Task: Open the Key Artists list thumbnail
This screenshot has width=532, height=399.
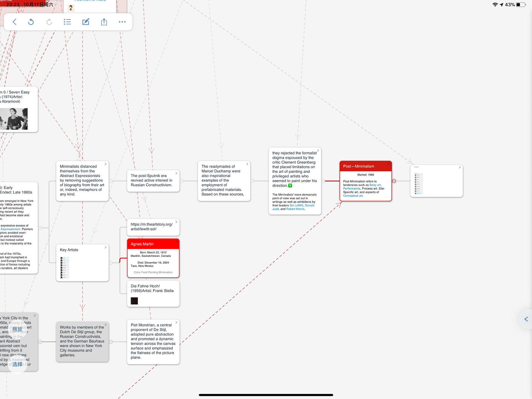Action: [x=65, y=268]
